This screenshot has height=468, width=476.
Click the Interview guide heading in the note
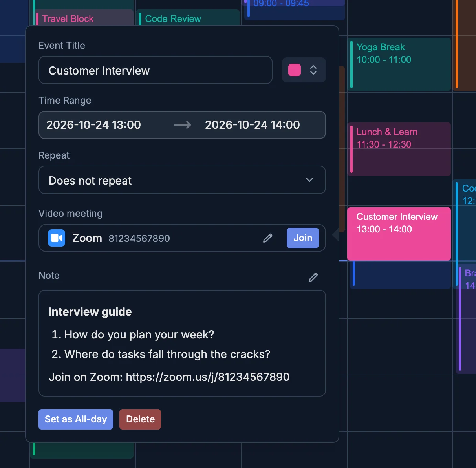(90, 312)
